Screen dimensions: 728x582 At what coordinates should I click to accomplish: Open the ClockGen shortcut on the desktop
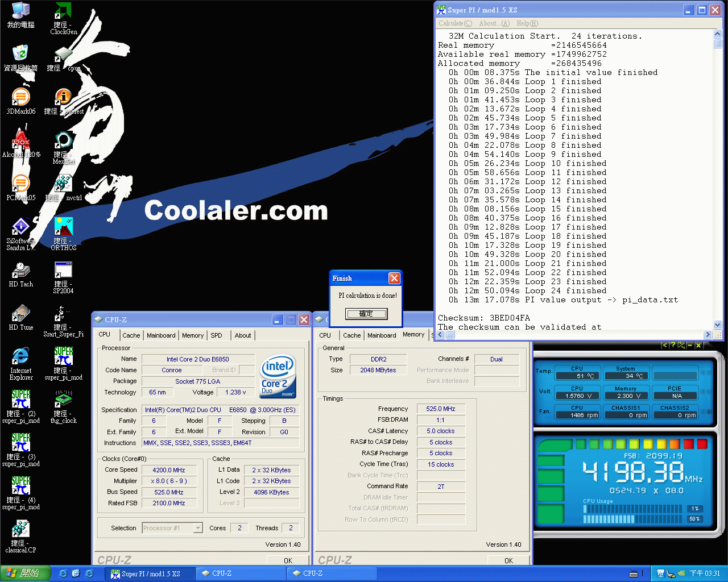pyautogui.click(x=63, y=19)
